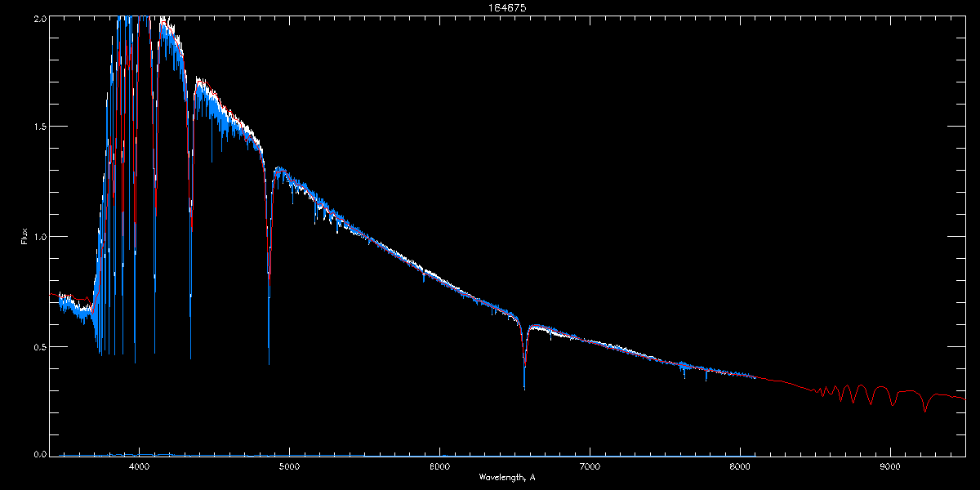Viewport: 980px width, 490px height.
Task: Click the 0.0 y-axis tick label
Action: (39, 454)
